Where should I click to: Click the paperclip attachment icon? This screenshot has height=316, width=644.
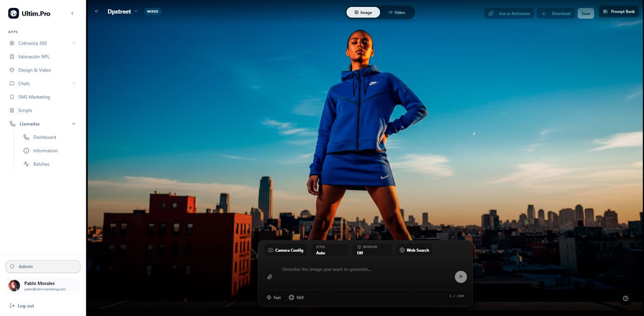[x=269, y=277]
